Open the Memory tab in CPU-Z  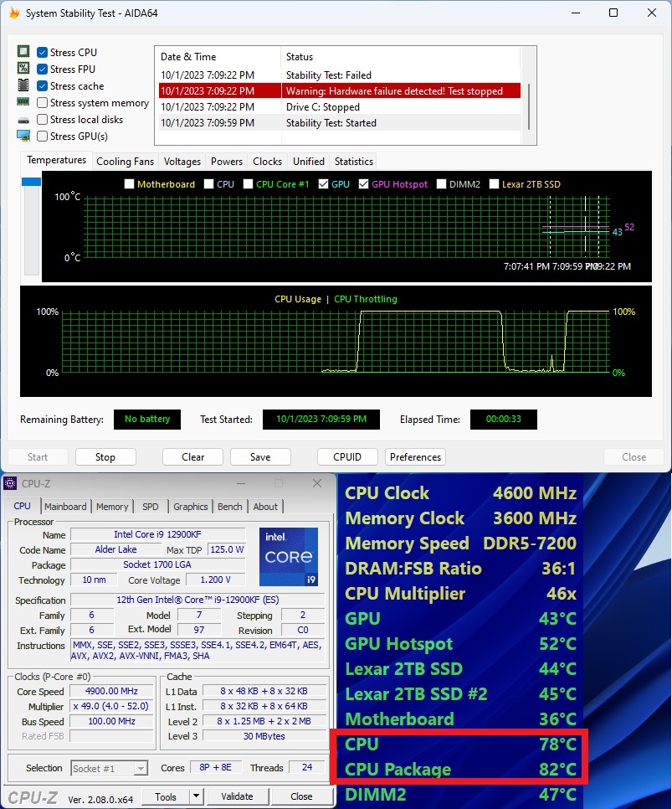click(x=112, y=507)
